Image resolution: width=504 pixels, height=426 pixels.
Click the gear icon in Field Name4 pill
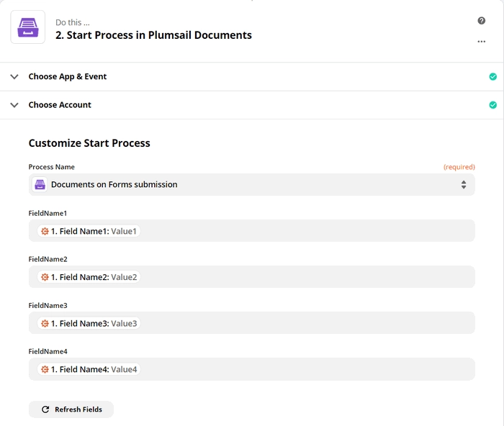tap(45, 369)
